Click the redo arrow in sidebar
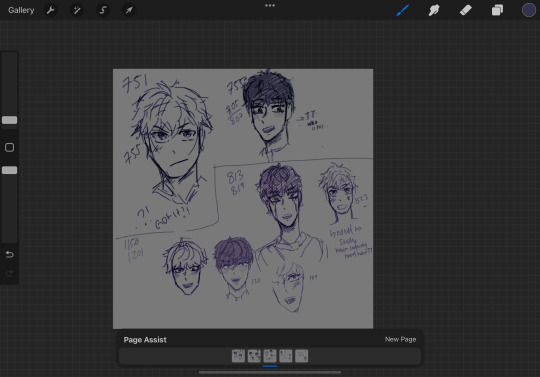 coord(9,274)
